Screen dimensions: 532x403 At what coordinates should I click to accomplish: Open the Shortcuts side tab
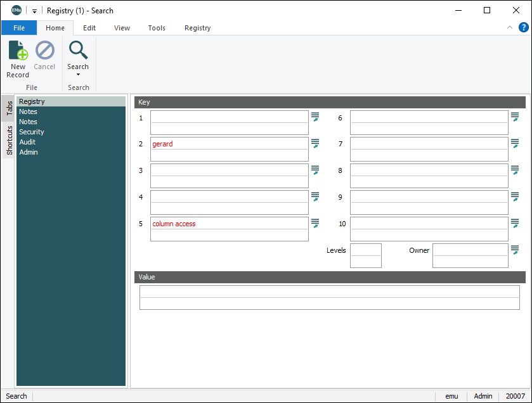(10, 140)
